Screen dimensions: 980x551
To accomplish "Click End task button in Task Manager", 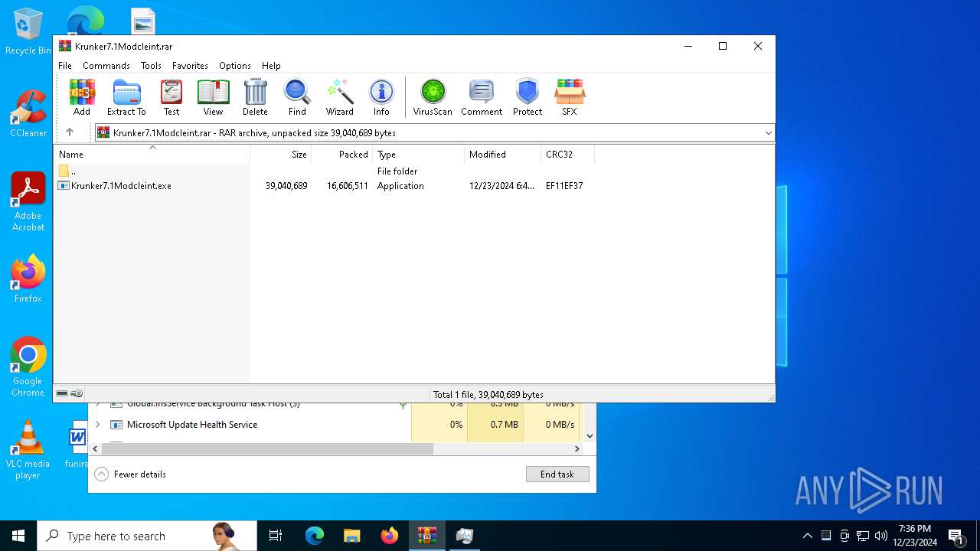I will [557, 474].
